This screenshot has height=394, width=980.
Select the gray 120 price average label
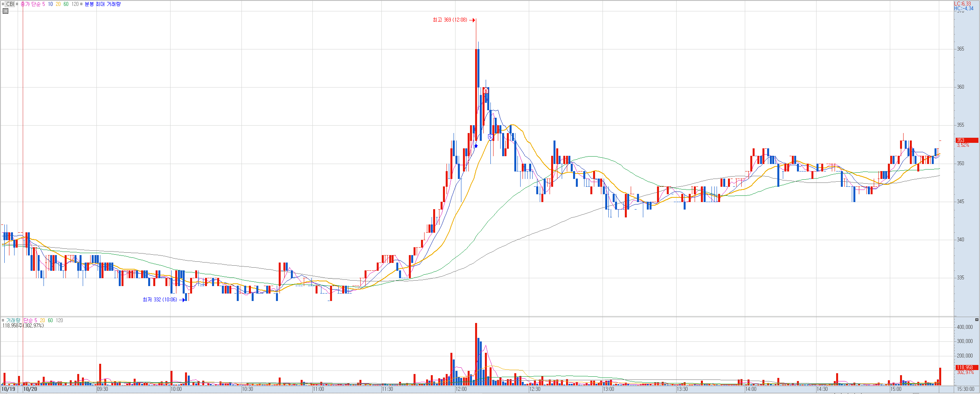coord(75,4)
